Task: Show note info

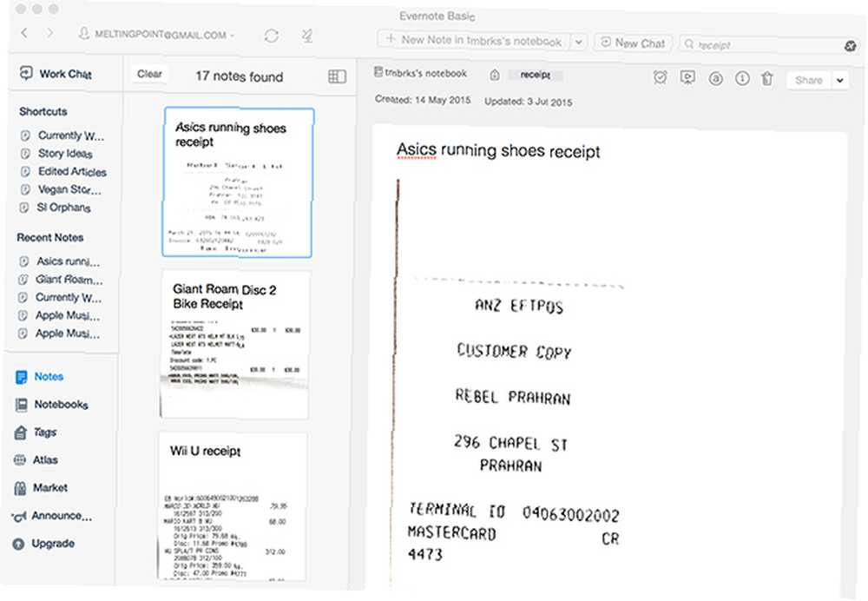Action: [x=742, y=79]
